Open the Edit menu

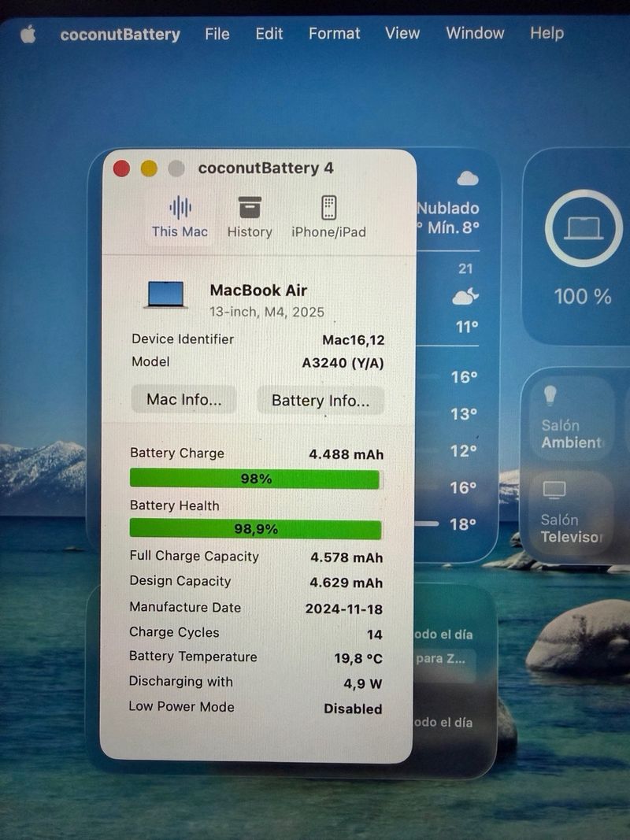pos(269,34)
